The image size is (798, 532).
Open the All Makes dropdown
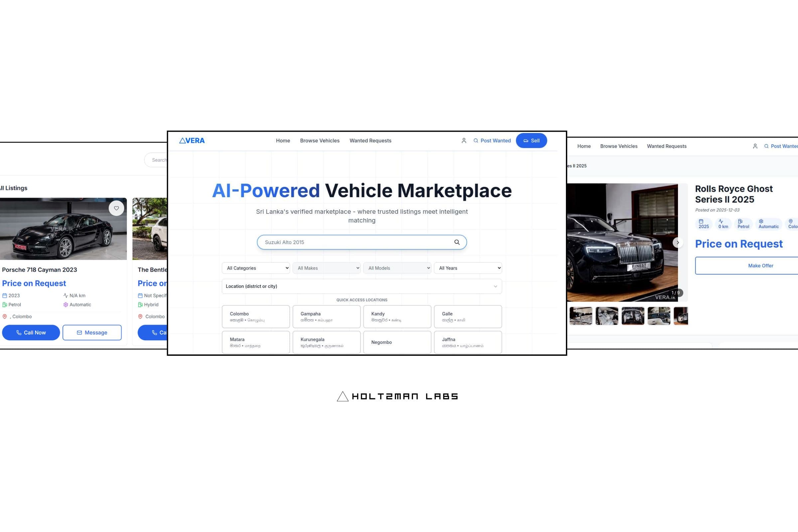[327, 268]
